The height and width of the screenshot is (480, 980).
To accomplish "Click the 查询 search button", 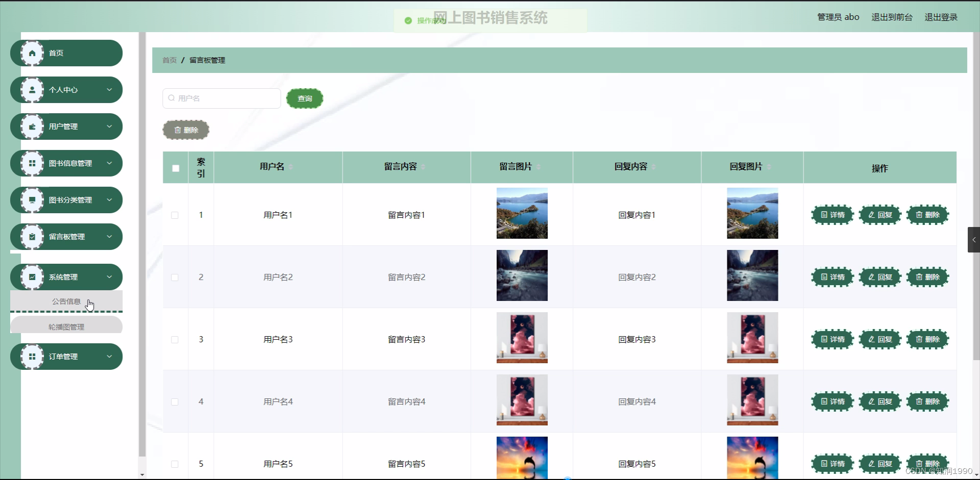I will 305,98.
